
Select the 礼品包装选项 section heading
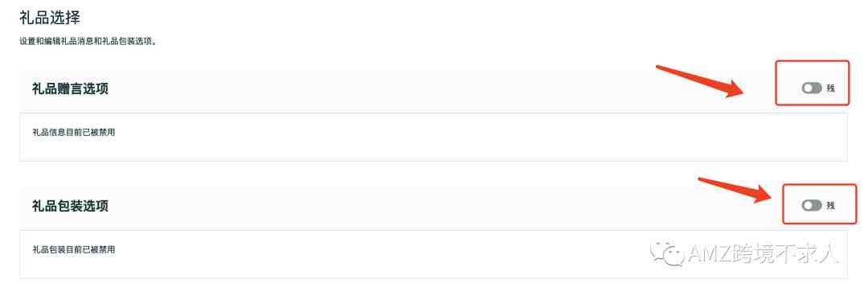(70, 206)
